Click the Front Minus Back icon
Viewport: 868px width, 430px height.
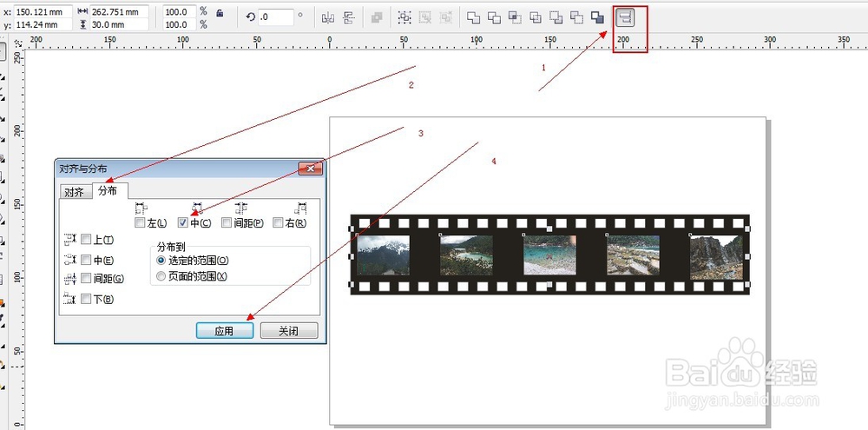click(556, 17)
